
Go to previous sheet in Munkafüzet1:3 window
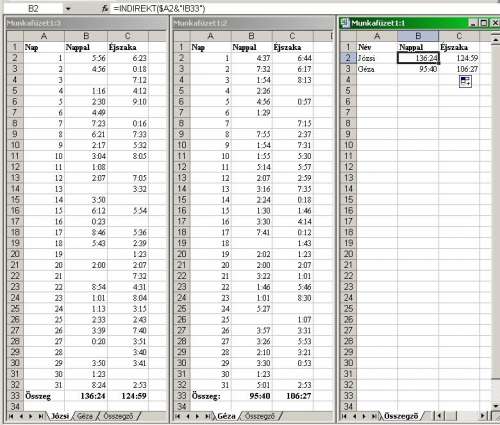(x=21, y=416)
